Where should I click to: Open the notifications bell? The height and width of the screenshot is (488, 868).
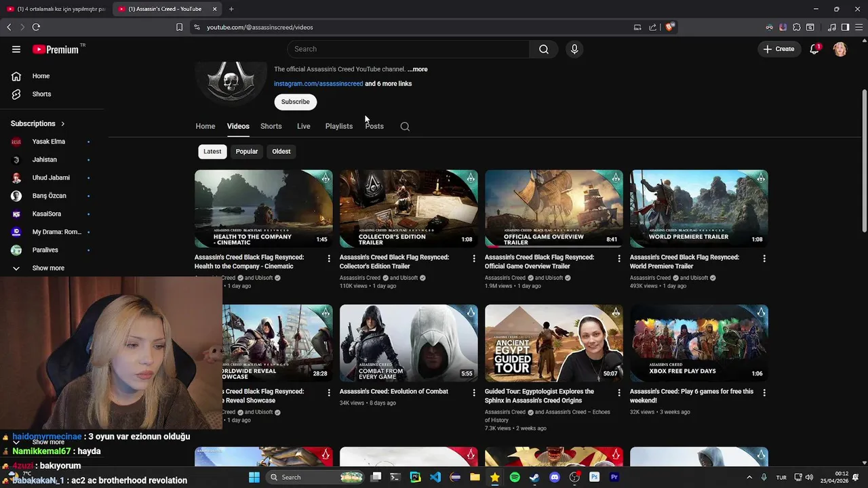[x=814, y=49]
